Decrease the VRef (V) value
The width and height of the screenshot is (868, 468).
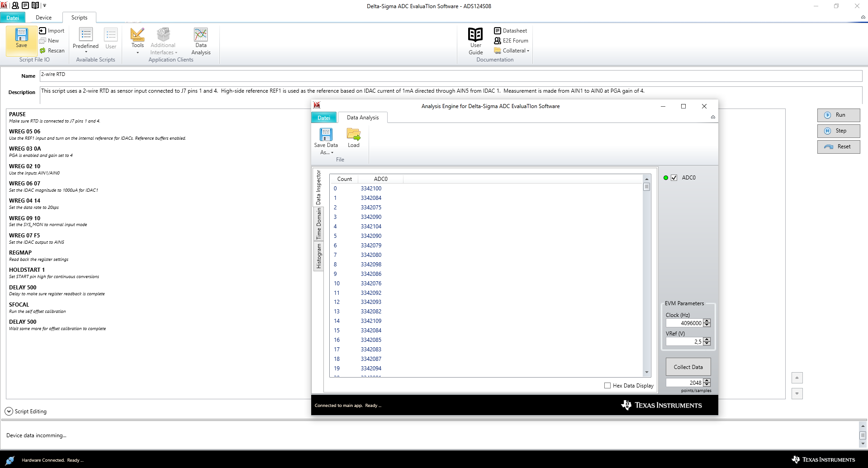[707, 344]
